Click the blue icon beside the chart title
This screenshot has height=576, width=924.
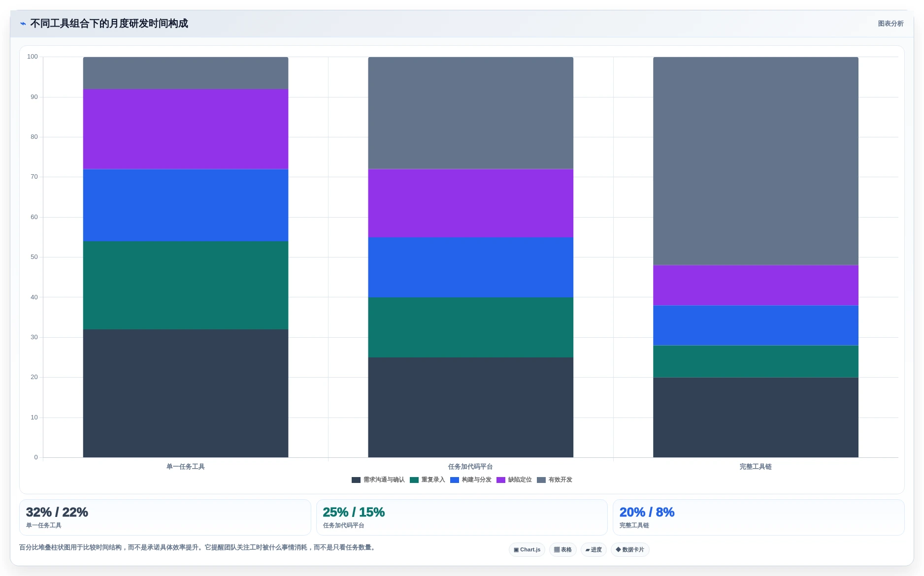click(x=23, y=24)
